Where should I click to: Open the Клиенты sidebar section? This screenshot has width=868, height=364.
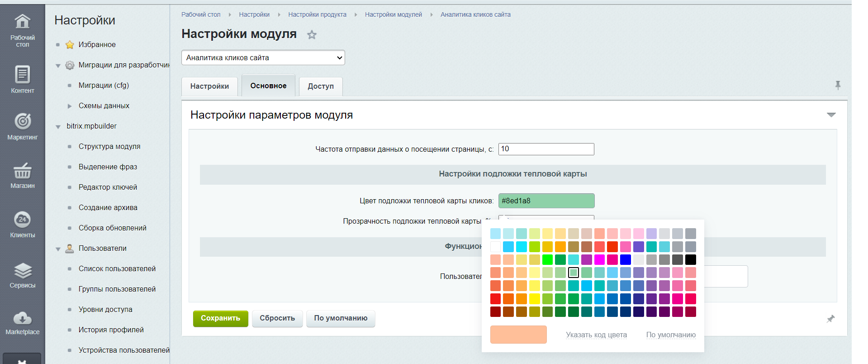coord(22,225)
